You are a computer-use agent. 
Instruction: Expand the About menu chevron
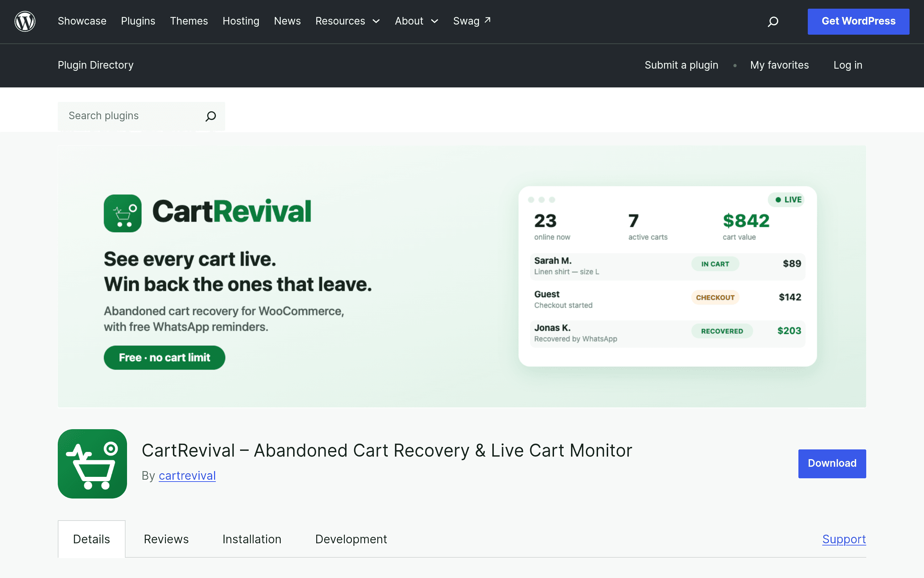(435, 21)
